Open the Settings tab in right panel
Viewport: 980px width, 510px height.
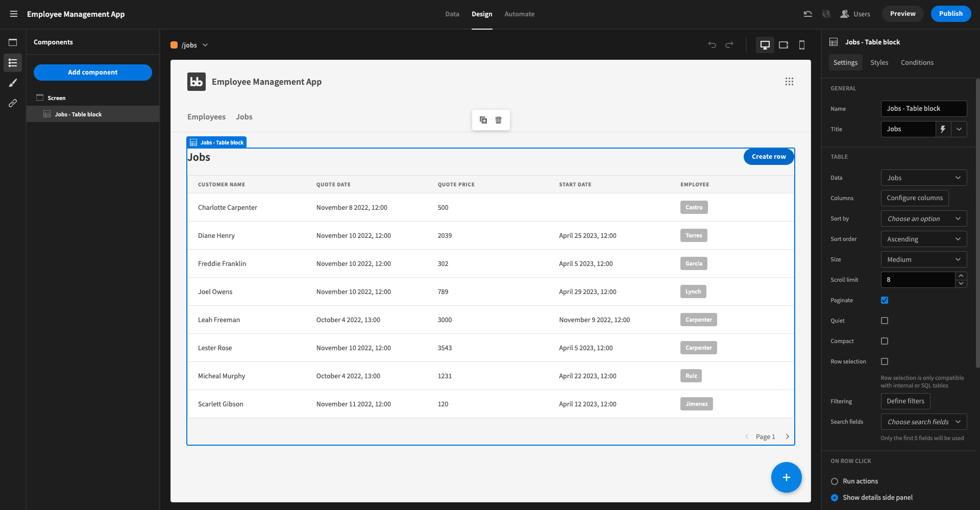[845, 62]
